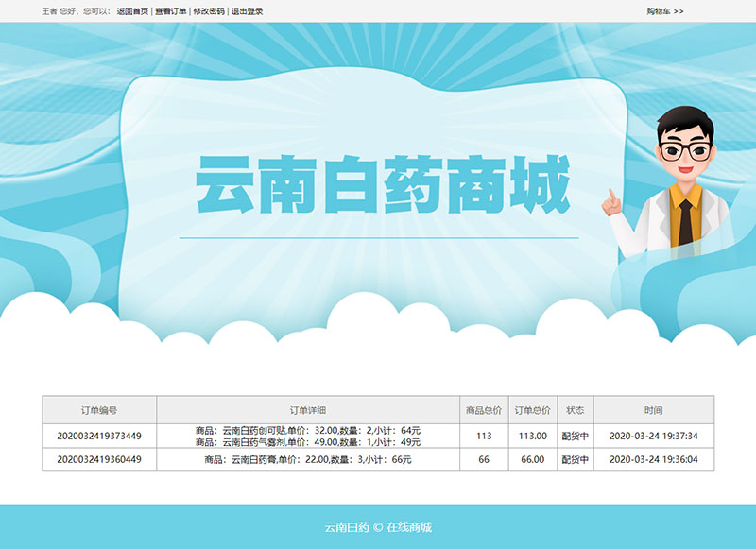Click the 返回首页 link
Viewport: 756px width, 549px height.
tap(132, 11)
